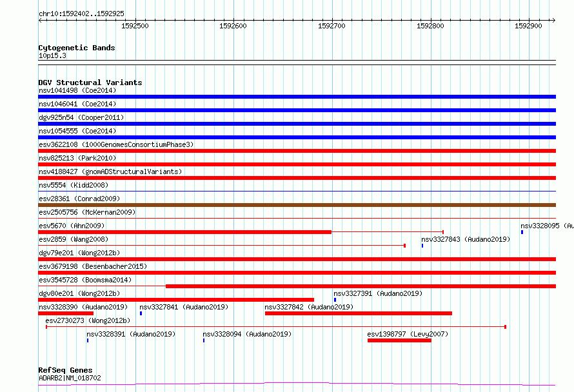The image size is (574, 392).
Task: Select esv3545728 (Boomsma2014) label
Action: click(x=85, y=280)
